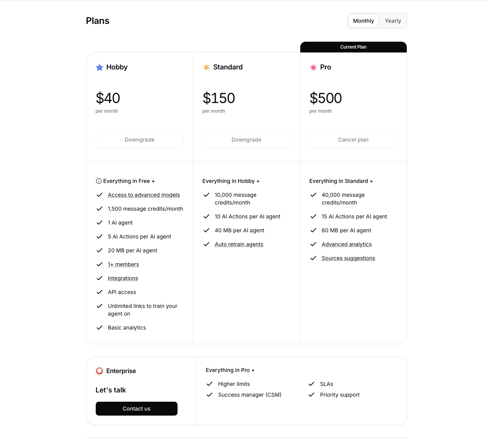The image size is (489, 448).
Task: Click Cancel plan on the Pro tier
Action: pyautogui.click(x=353, y=139)
